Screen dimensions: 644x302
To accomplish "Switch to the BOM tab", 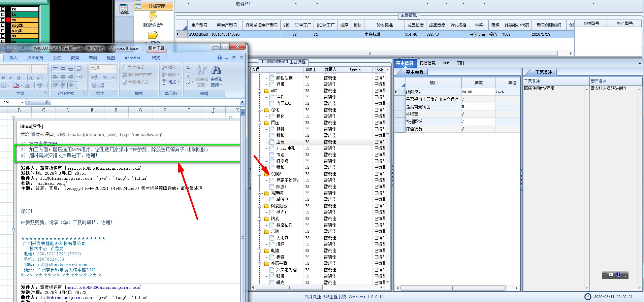I will [x=446, y=63].
